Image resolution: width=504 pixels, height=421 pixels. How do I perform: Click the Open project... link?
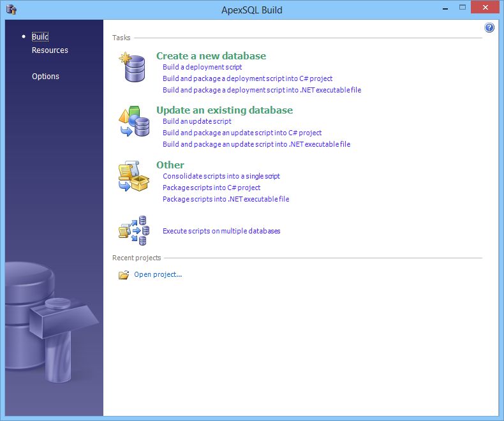pos(158,274)
